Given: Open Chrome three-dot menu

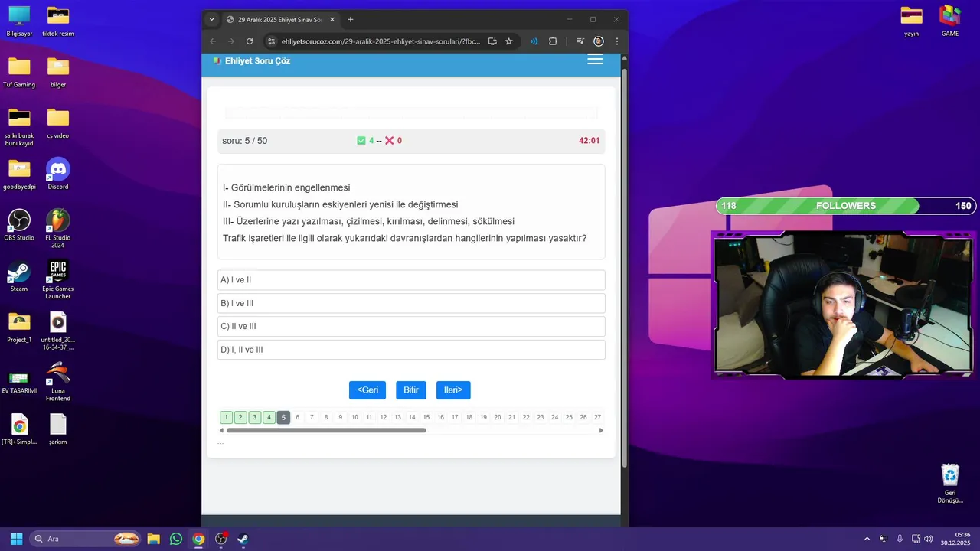Looking at the screenshot, I should click(x=617, y=41).
